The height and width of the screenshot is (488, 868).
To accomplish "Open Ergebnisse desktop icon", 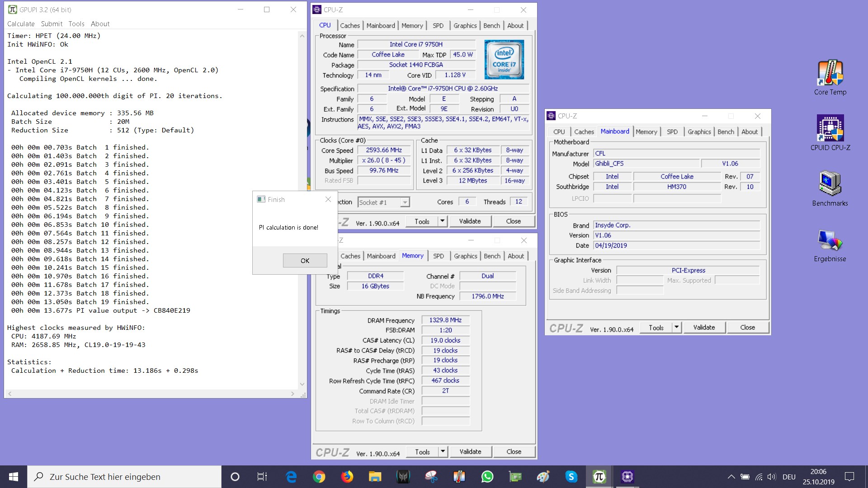I will click(830, 244).
